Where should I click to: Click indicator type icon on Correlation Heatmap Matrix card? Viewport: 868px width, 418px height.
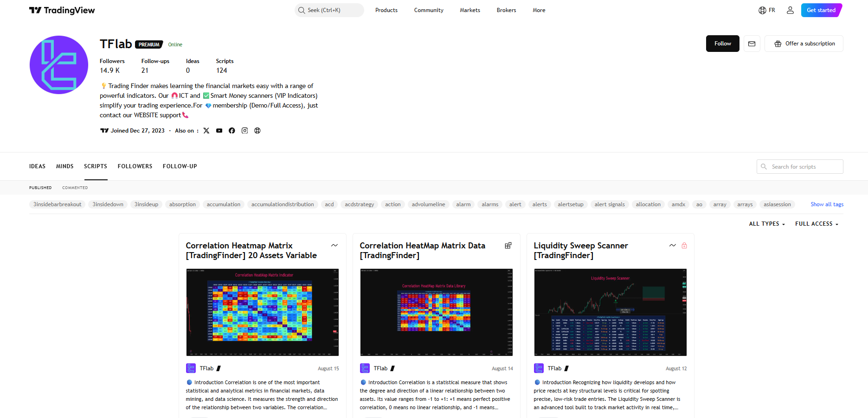(x=334, y=246)
